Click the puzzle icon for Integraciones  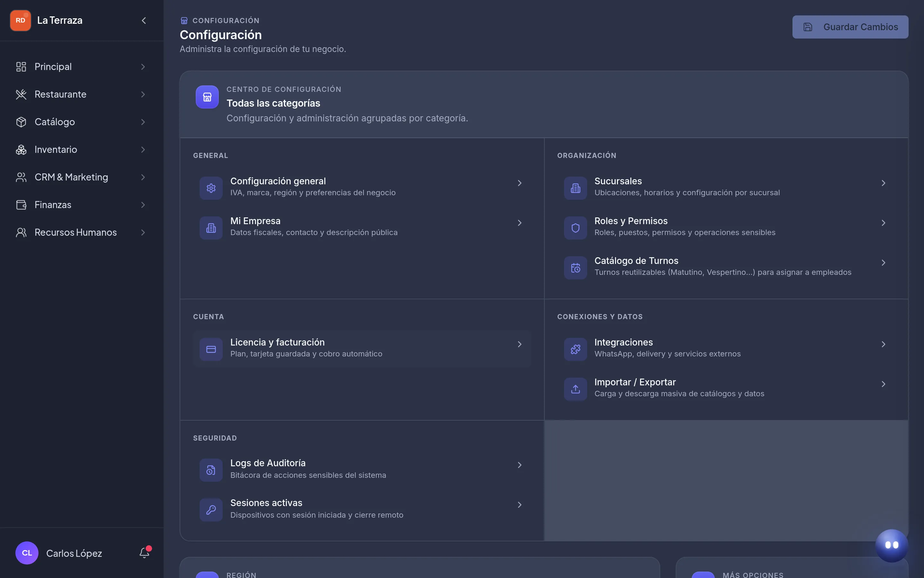[575, 349]
